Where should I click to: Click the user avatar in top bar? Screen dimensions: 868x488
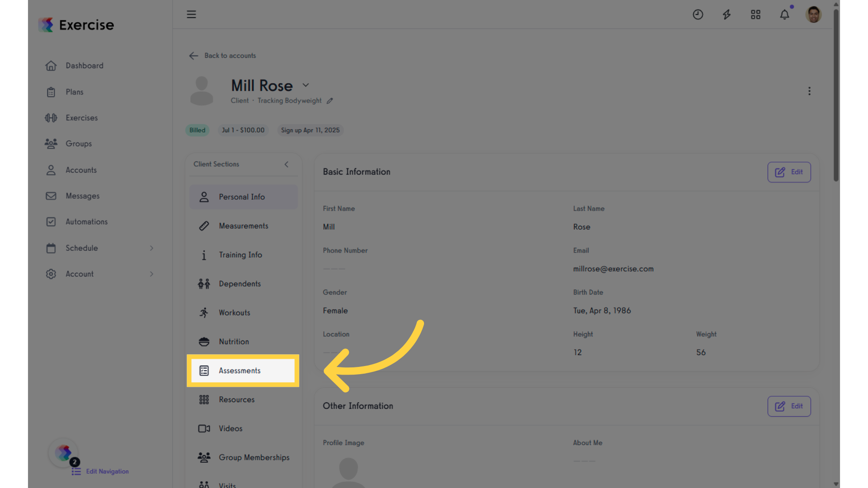[813, 14]
